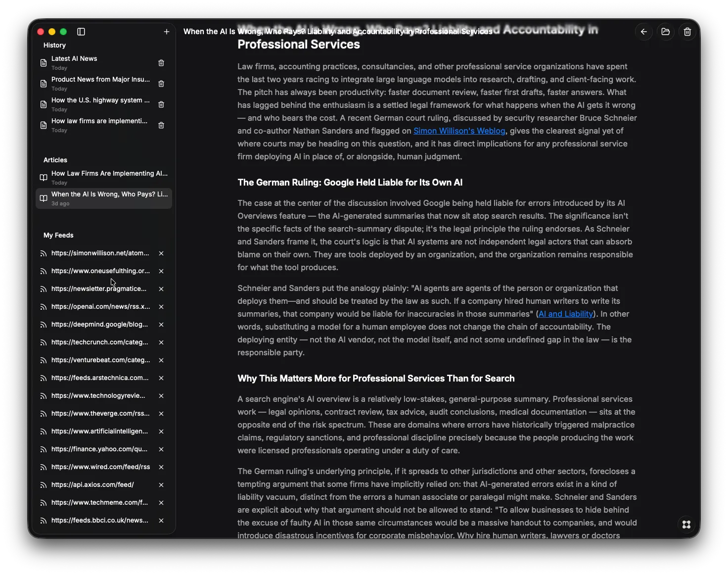Delete article with top-right trash icon

point(687,32)
